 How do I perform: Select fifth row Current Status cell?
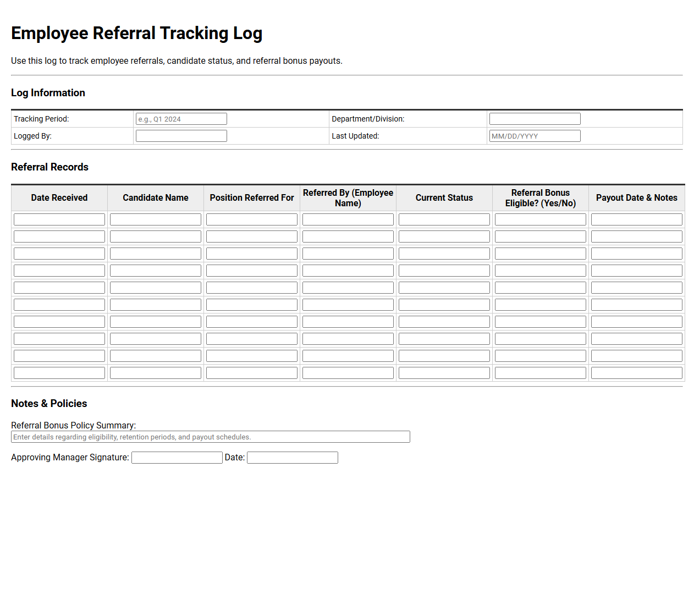(444, 288)
